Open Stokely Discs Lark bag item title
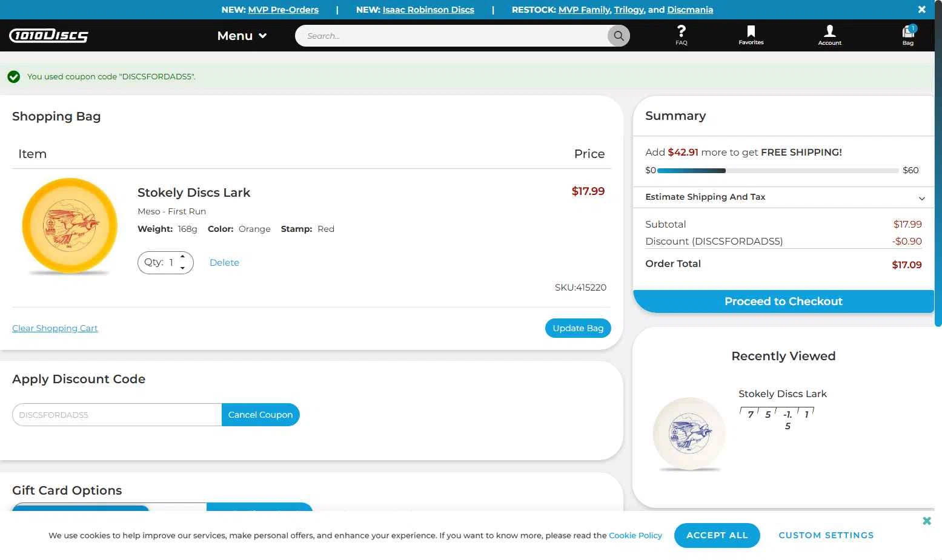 [x=194, y=193]
